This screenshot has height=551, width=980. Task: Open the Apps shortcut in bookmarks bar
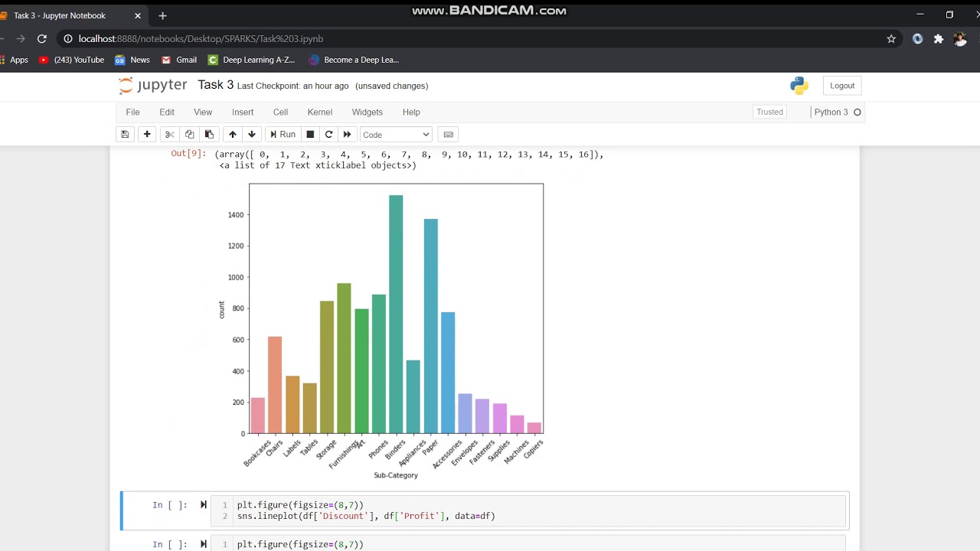(14, 60)
